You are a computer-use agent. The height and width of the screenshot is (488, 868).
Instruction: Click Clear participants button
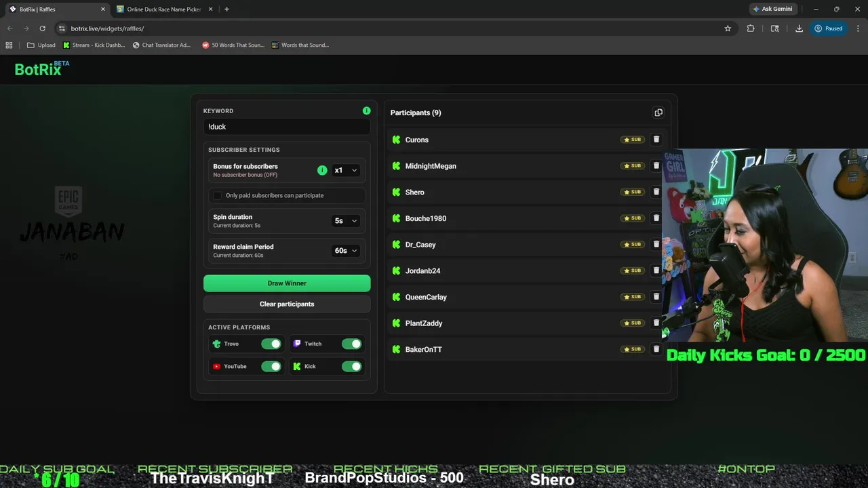[287, 304]
